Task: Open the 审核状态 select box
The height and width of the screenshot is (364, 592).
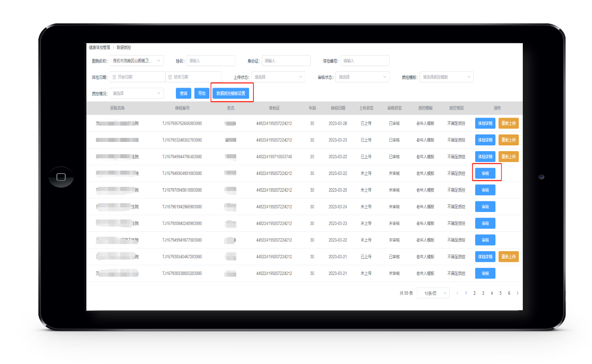Action: [362, 77]
